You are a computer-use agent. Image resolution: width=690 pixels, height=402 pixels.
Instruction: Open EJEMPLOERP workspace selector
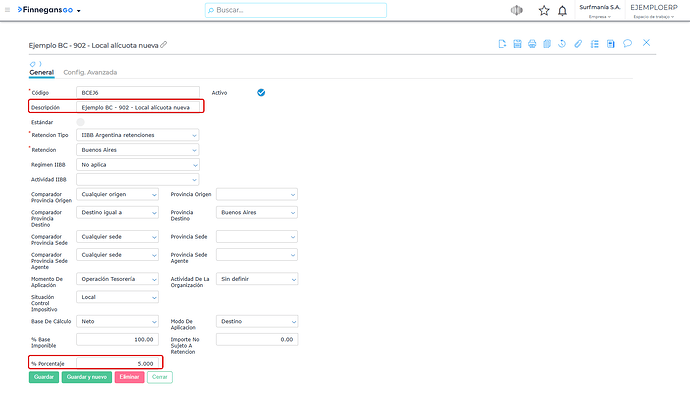pyautogui.click(x=654, y=11)
